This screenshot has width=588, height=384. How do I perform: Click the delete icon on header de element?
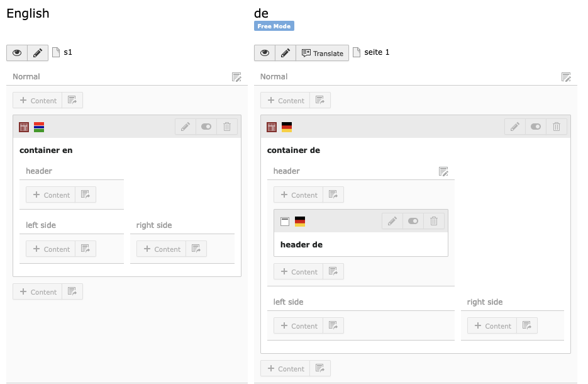click(434, 221)
